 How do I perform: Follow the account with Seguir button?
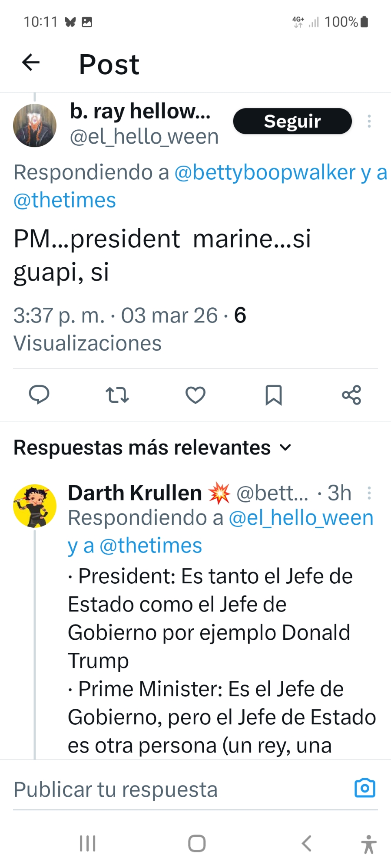coord(292,121)
